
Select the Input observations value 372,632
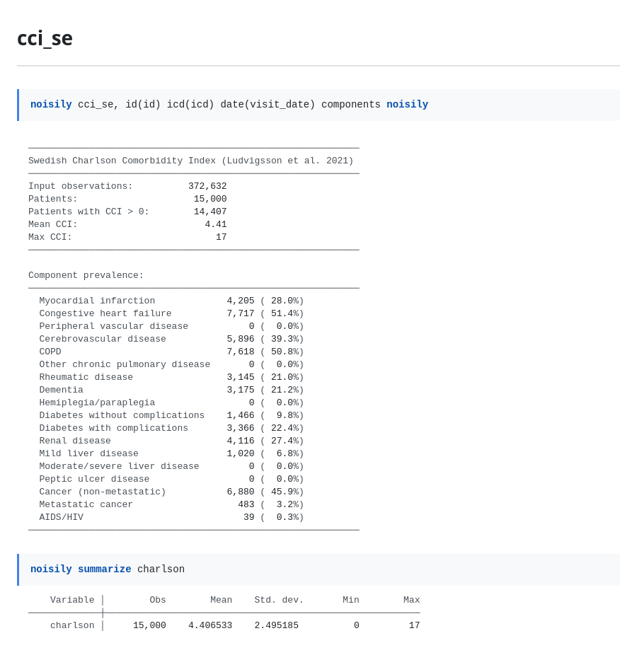tap(207, 186)
